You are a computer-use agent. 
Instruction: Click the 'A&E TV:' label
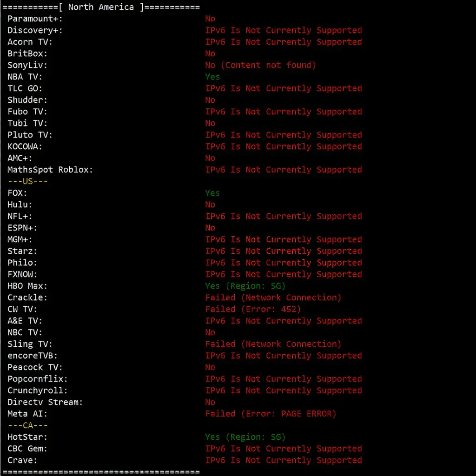pos(25,321)
